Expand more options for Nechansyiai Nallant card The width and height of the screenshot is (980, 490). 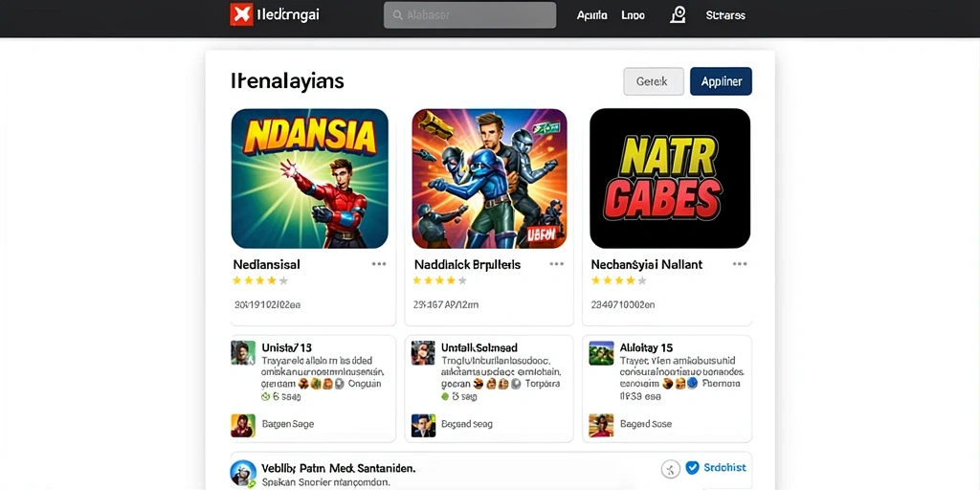[740, 264]
